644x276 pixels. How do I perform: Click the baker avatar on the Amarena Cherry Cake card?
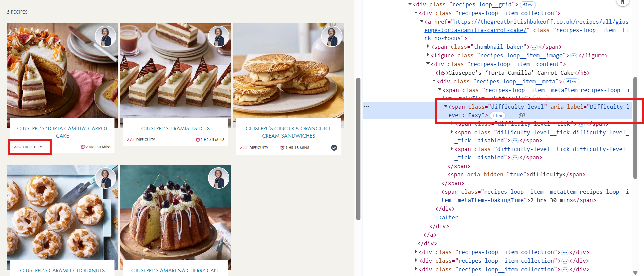[x=219, y=178]
